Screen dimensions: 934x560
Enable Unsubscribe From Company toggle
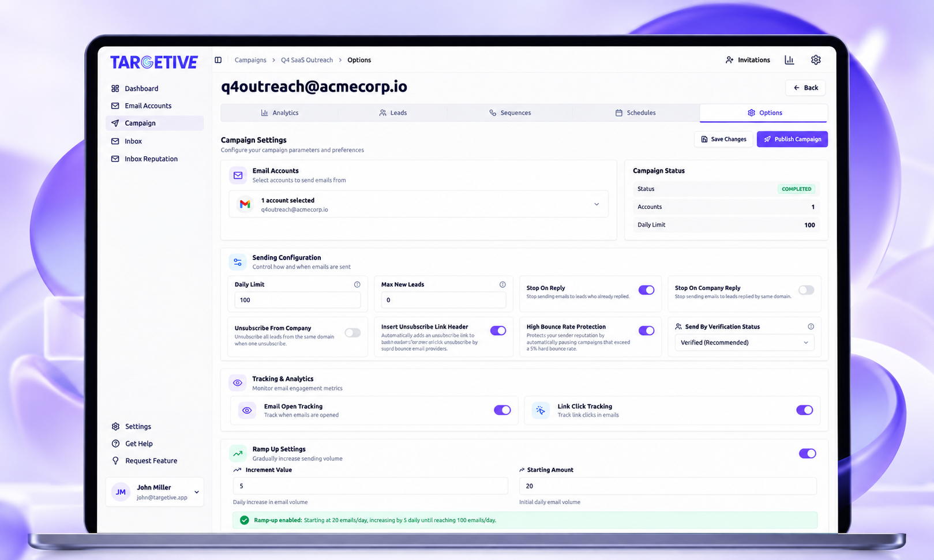[352, 333]
